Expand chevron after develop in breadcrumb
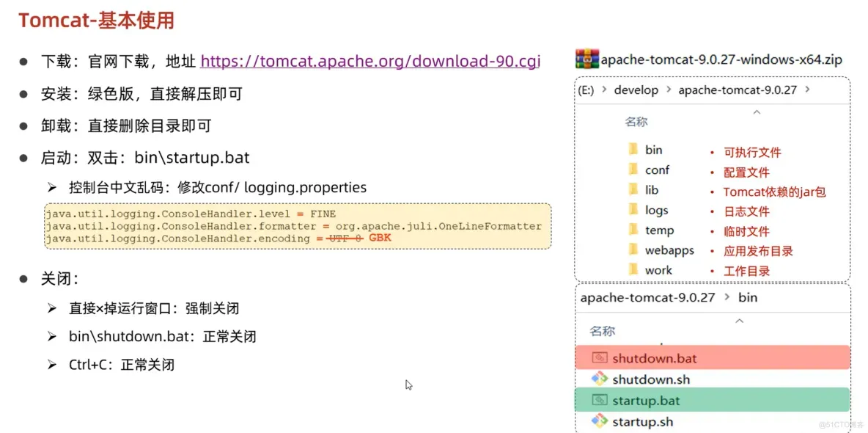The height and width of the screenshot is (433, 868). [668, 90]
